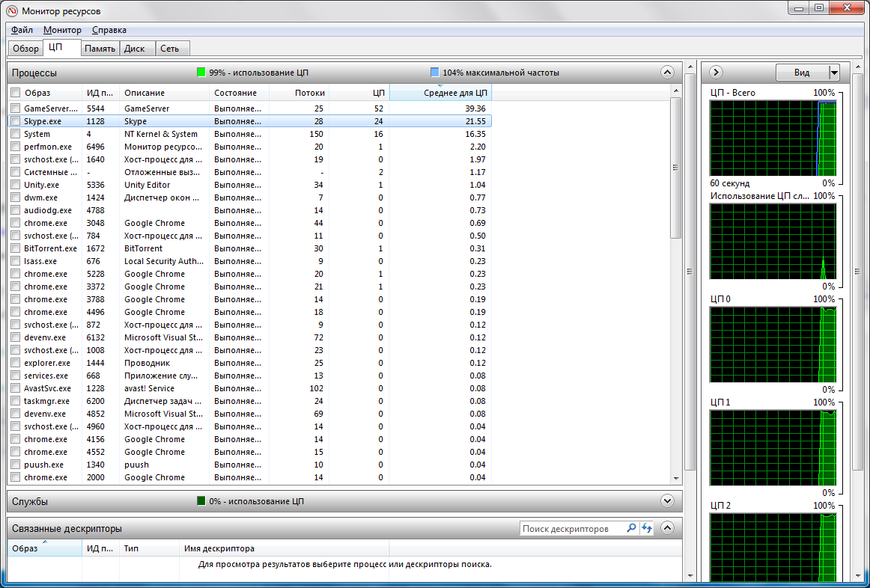The image size is (870, 588).
Task: Click the process list scroll-down arrow
Action: [676, 478]
